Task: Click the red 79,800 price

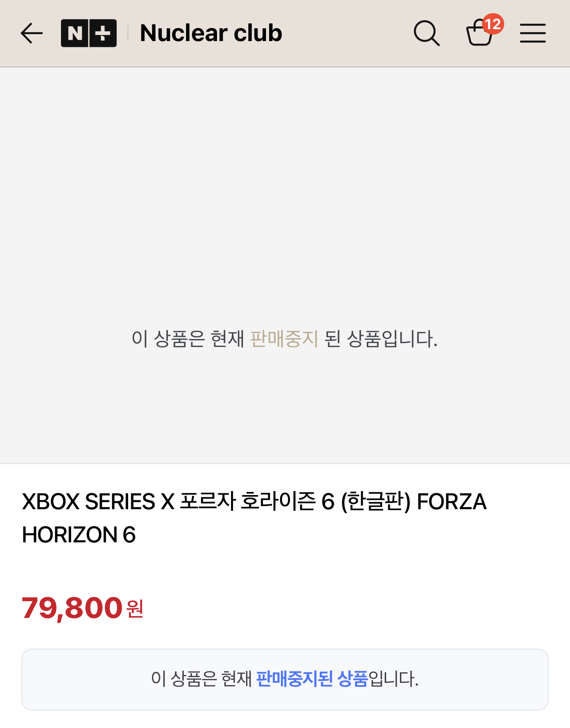Action: pos(72,608)
